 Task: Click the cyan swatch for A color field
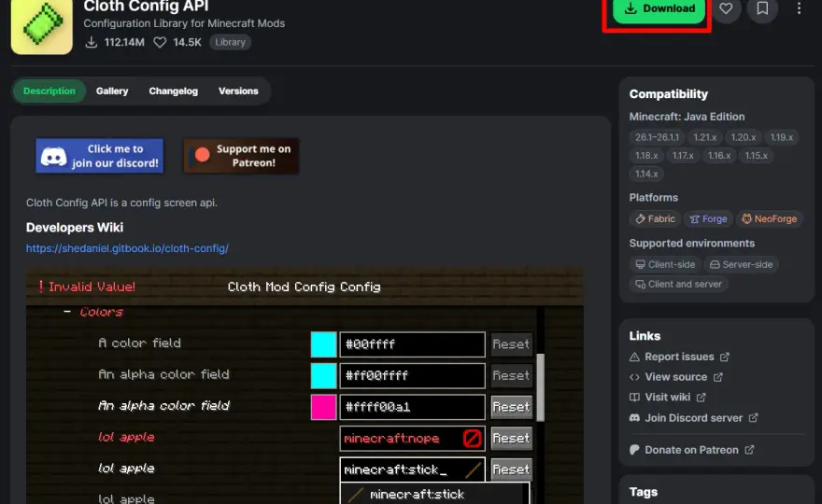(x=323, y=344)
